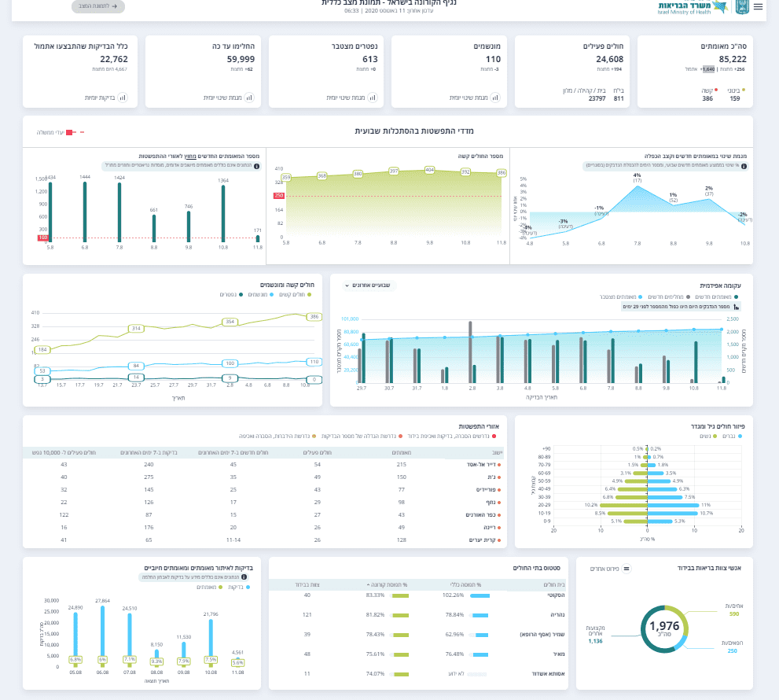Open daily trend chart in נפטרים מצטבר card
Viewport: 779px width, 700px height.
(x=372, y=98)
